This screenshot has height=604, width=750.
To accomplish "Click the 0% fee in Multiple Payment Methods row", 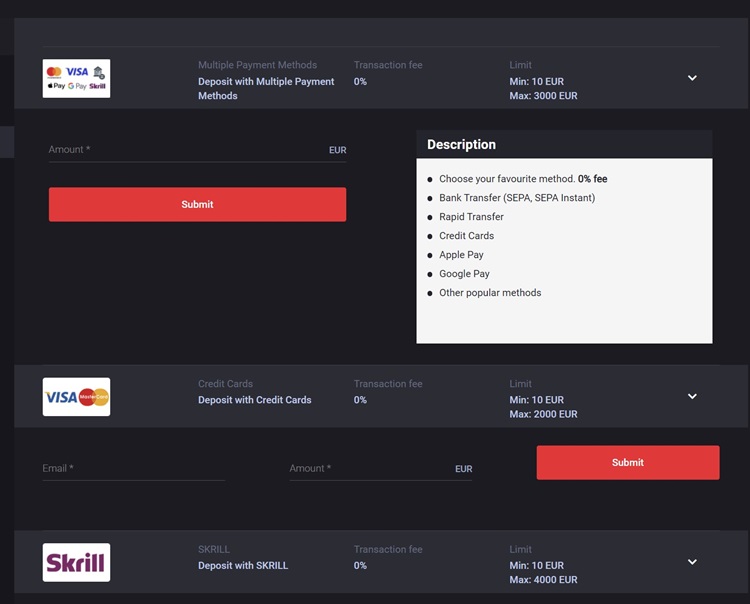I will [x=360, y=81].
